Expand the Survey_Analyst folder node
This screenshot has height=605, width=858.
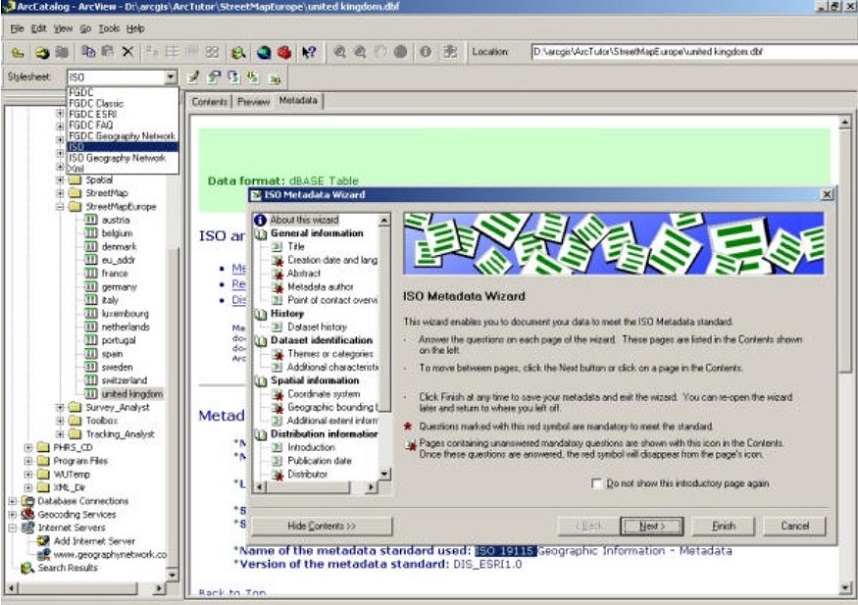coord(60,408)
